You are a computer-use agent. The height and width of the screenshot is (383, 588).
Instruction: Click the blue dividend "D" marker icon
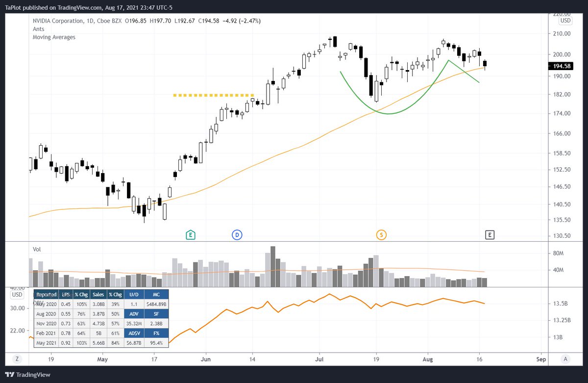tap(237, 235)
